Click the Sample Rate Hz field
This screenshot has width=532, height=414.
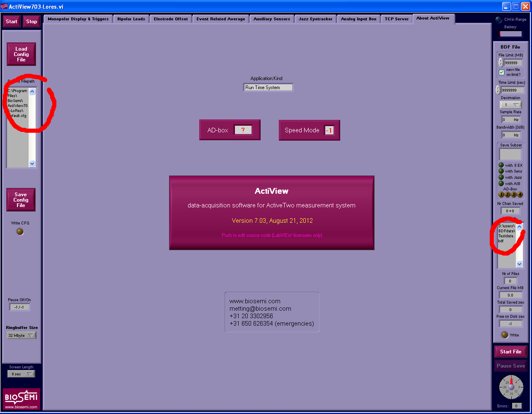pos(510,119)
